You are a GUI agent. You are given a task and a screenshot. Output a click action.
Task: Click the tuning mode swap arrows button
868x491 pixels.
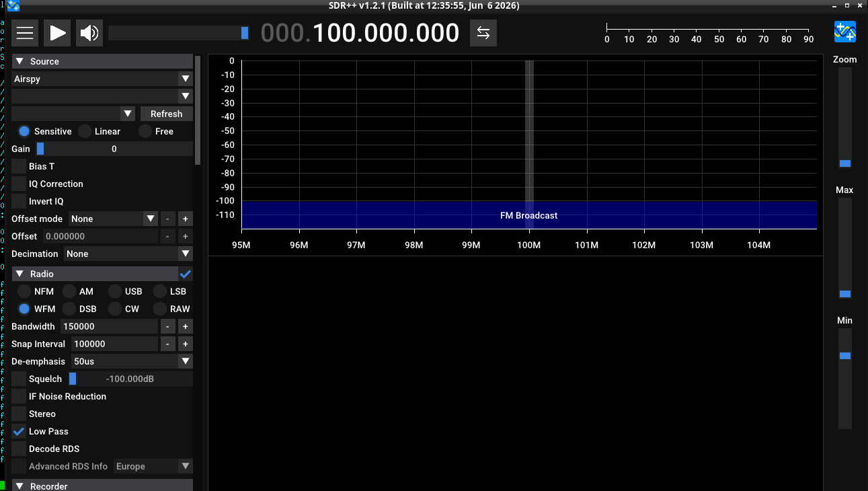[483, 33]
